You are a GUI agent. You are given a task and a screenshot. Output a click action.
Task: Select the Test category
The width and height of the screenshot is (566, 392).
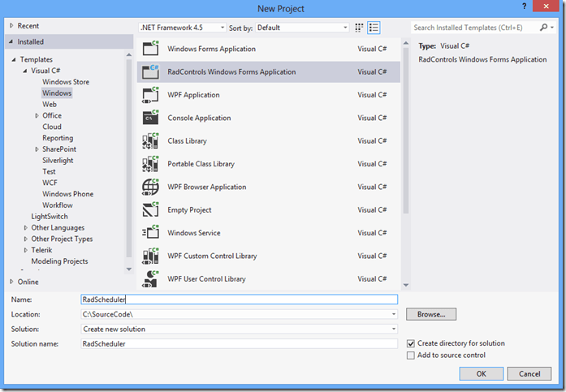tap(49, 172)
